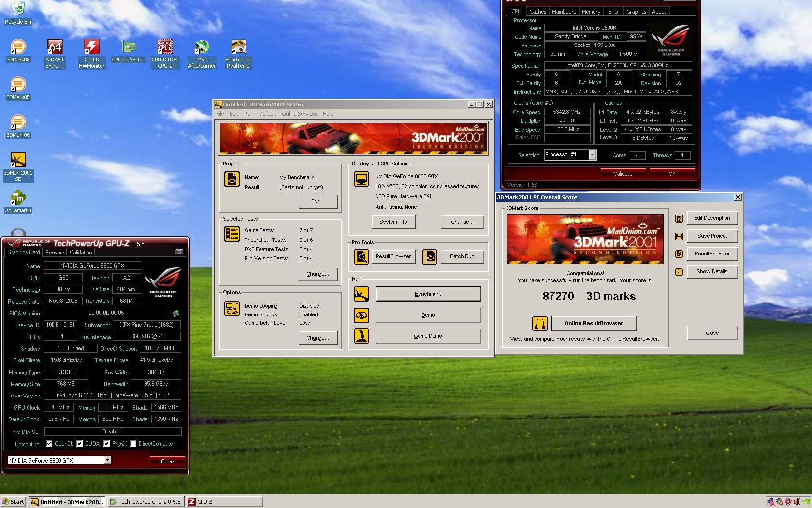Click the Save Project button
This screenshot has height=508, width=812.
tap(712, 236)
